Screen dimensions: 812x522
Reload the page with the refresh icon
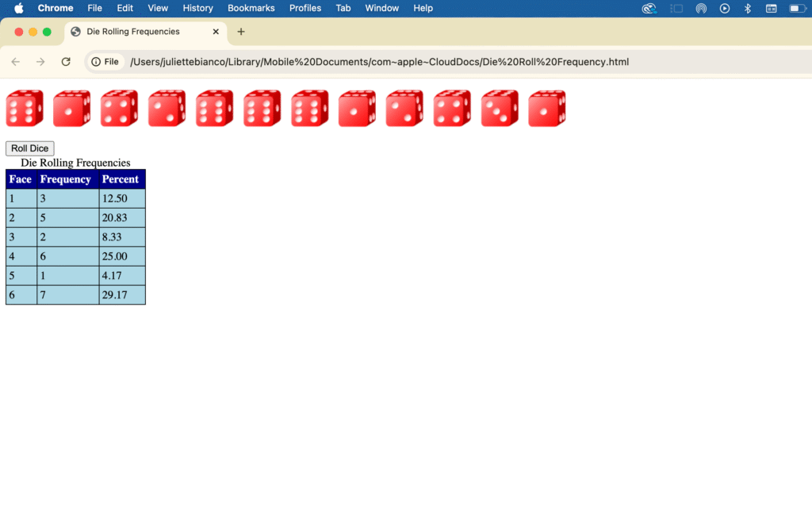click(66, 62)
